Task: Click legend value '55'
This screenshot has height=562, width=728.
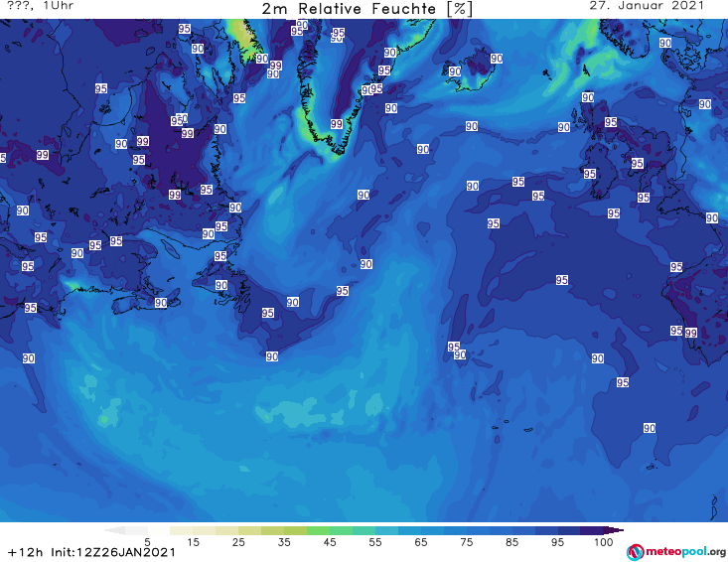Action: click(374, 542)
